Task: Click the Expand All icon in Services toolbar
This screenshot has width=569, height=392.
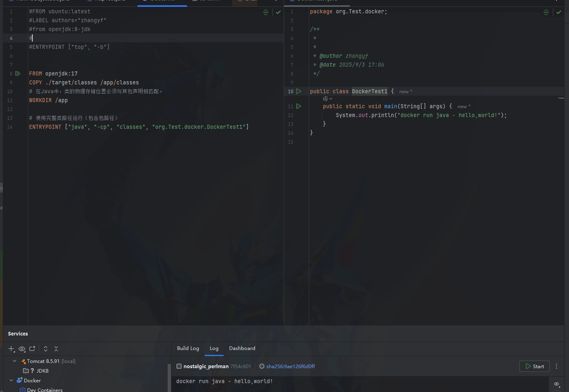Action: click(45, 349)
